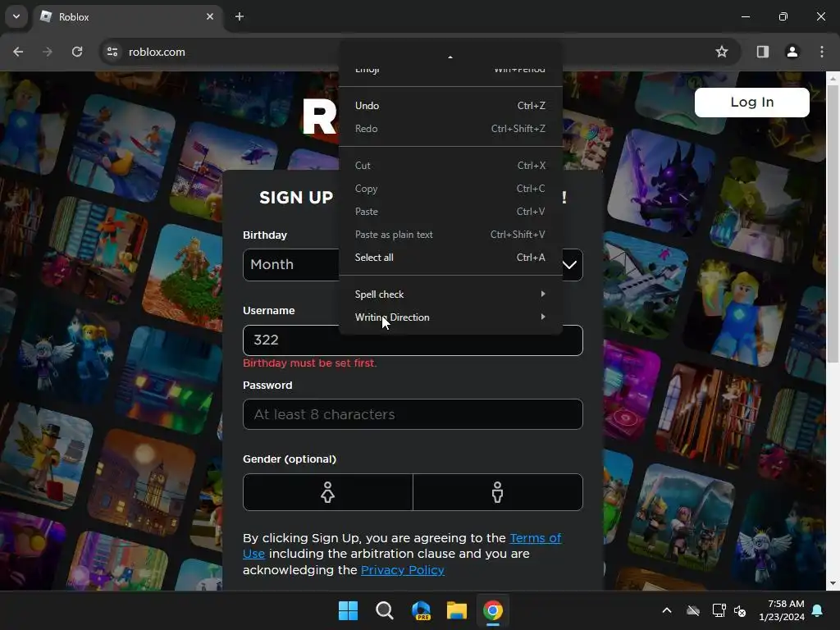Reload the Roblox page
Image resolution: width=840 pixels, height=630 pixels.
77,52
